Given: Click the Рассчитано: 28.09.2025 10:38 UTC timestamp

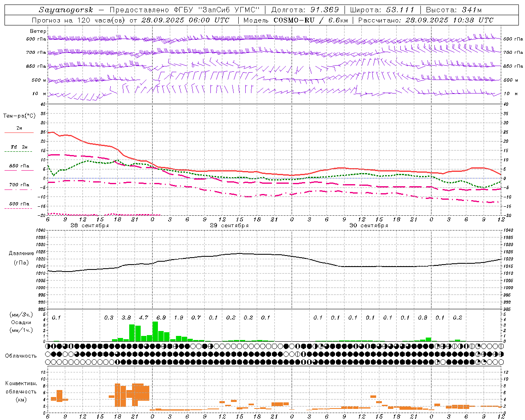Looking at the screenshot, I should tap(426, 20).
